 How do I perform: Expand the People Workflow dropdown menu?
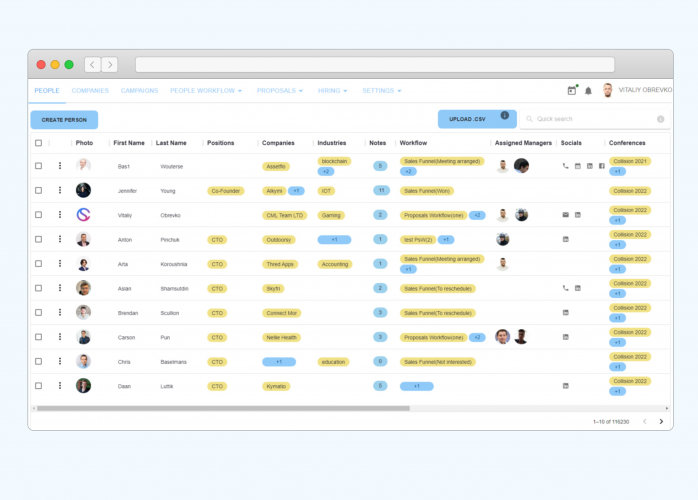206,91
